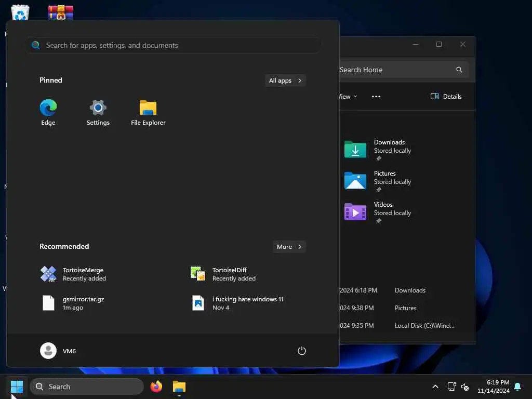Open the WinRAR desktop icon

[61, 12]
